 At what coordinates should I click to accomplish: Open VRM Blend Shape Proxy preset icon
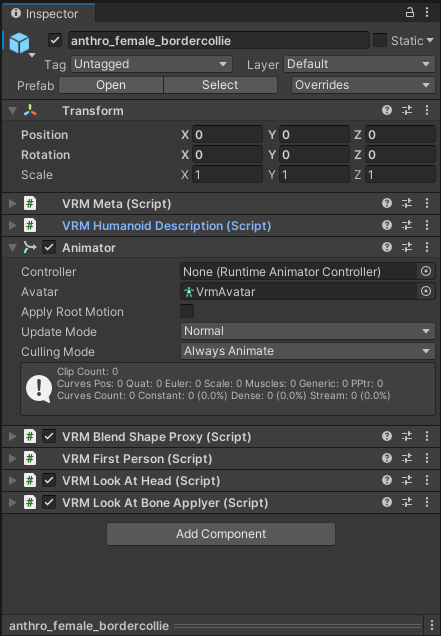(x=407, y=436)
